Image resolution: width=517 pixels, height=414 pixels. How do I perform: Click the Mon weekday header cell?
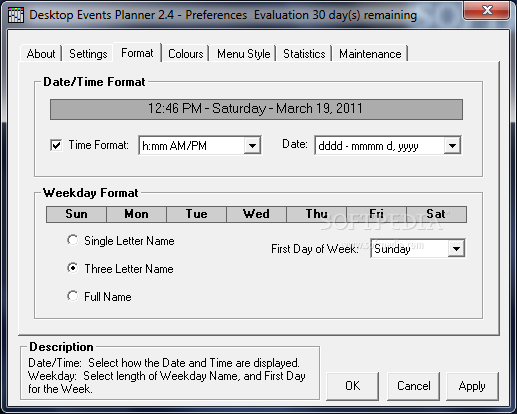136,214
